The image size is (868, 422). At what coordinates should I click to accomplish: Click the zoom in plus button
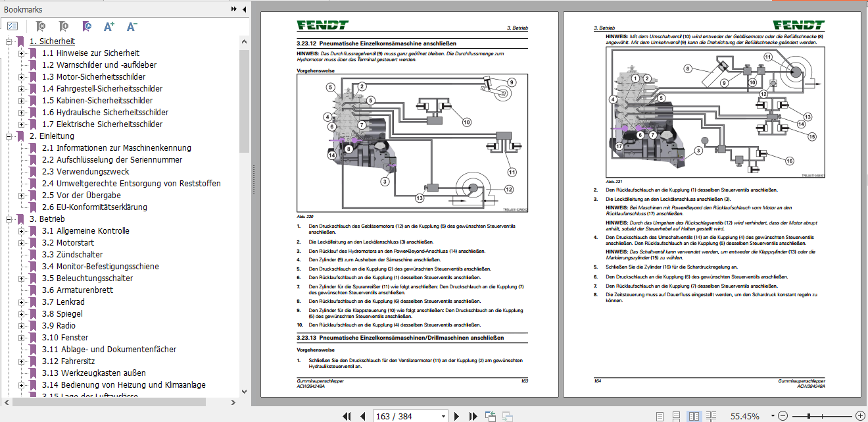point(859,416)
